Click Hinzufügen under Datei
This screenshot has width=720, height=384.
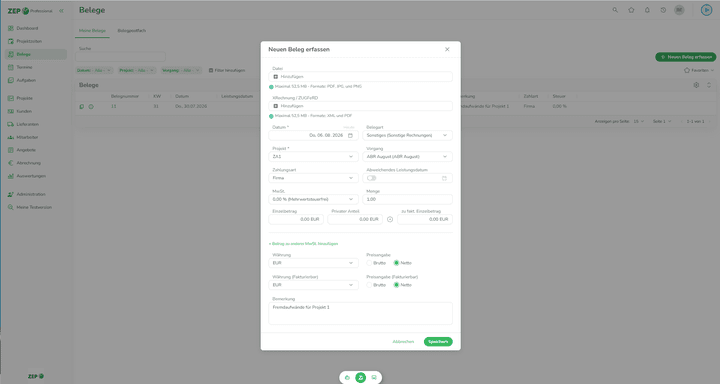[360, 77]
